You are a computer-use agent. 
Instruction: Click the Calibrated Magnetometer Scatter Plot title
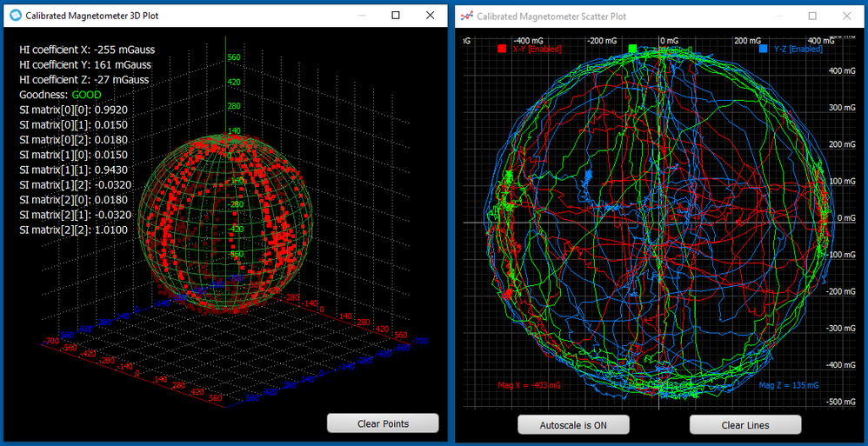551,17
